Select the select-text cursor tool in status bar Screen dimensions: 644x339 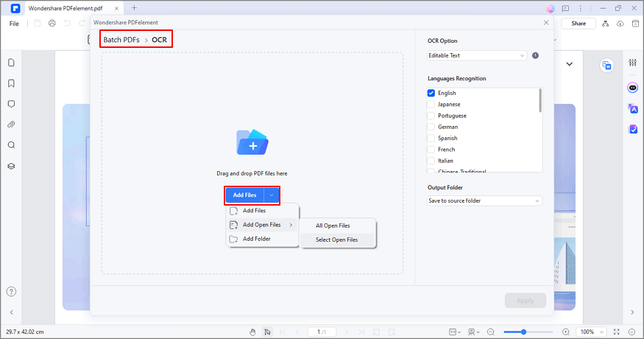point(267,332)
